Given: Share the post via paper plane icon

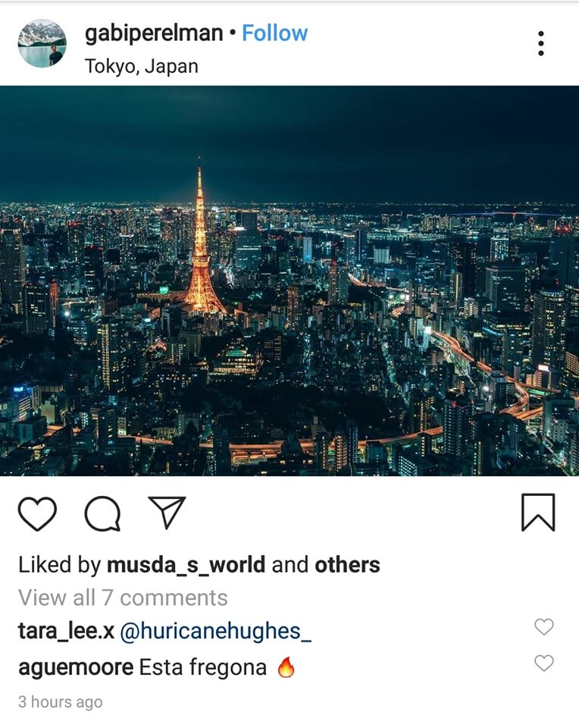Looking at the screenshot, I should 167,512.
